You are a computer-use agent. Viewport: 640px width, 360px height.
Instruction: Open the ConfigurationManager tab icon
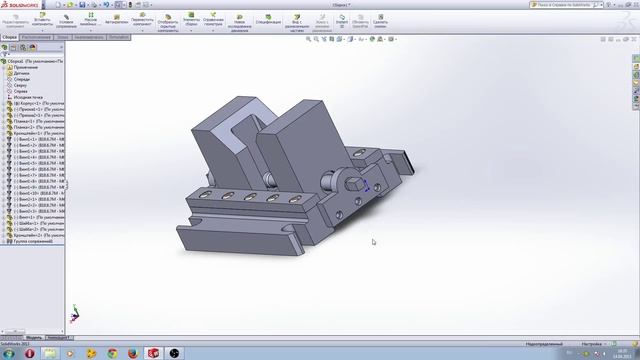pos(23,47)
